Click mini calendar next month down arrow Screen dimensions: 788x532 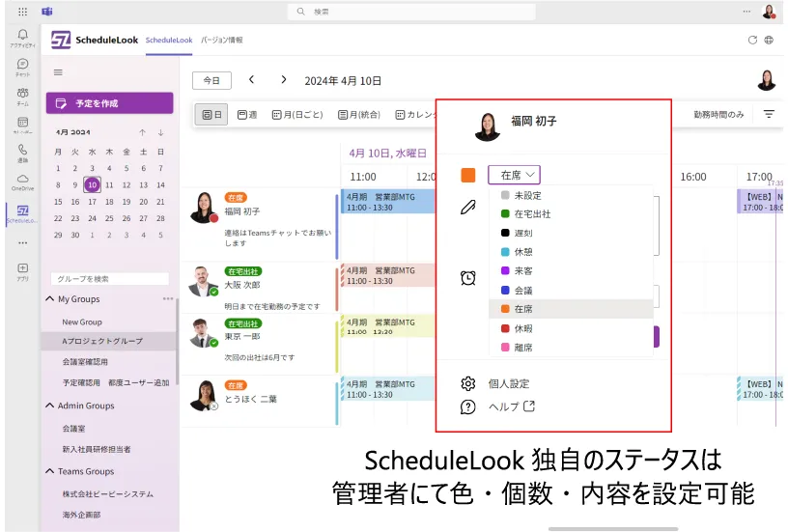tap(161, 132)
